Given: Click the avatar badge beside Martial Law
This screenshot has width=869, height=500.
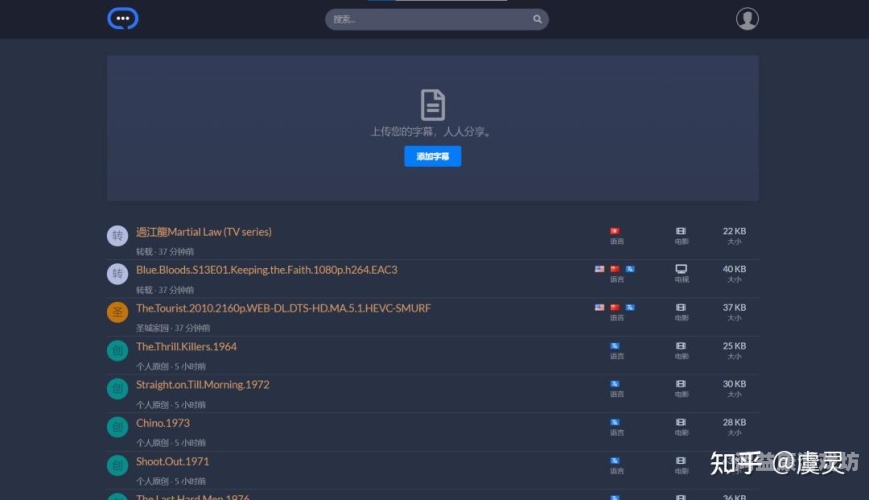Looking at the screenshot, I should (118, 236).
